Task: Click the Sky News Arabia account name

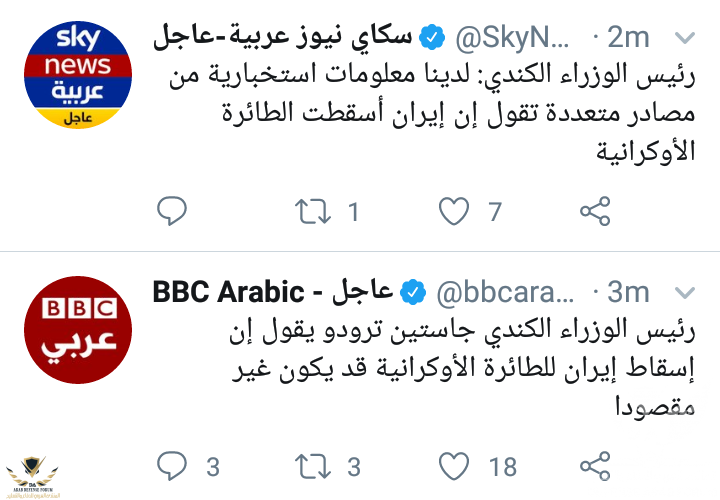Action: pos(286,38)
